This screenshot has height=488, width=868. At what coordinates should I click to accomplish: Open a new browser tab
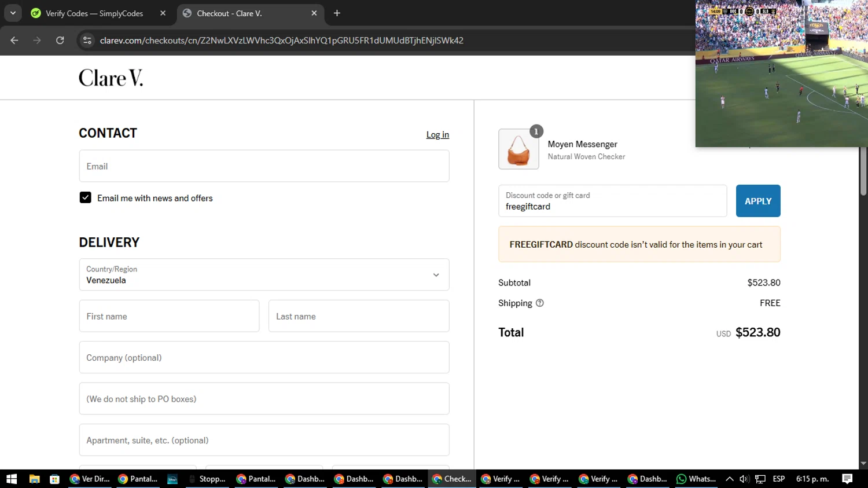coord(337,13)
